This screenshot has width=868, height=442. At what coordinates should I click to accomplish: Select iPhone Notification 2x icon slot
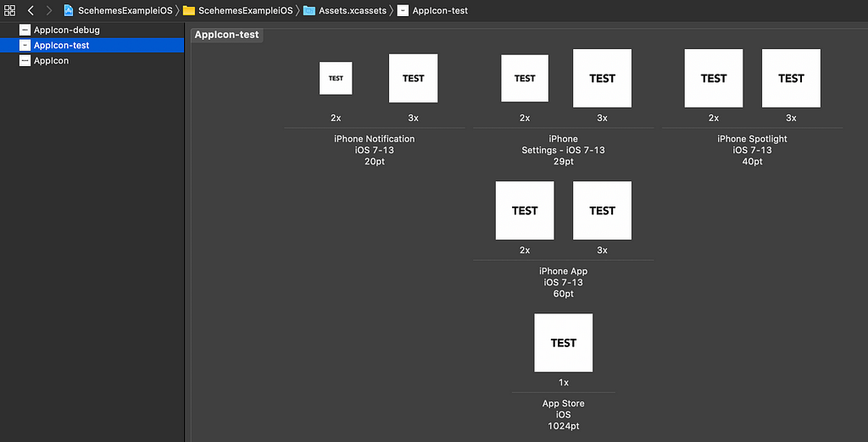pyautogui.click(x=336, y=78)
